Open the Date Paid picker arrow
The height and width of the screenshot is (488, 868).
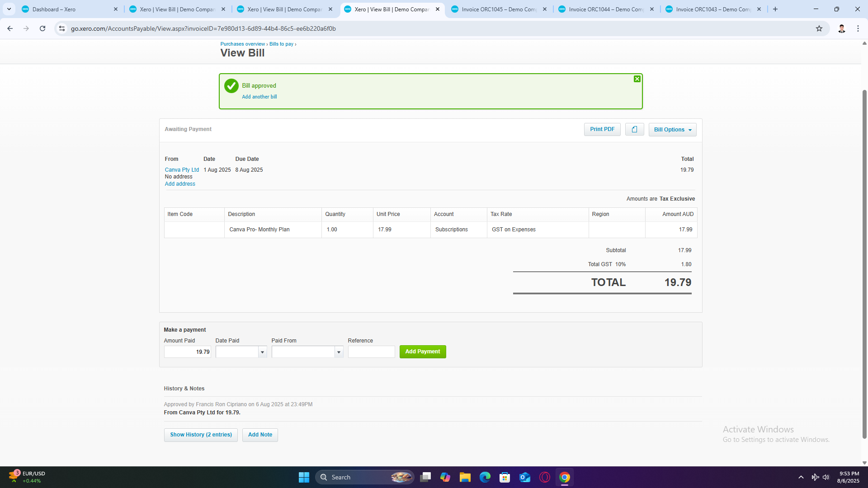pyautogui.click(x=262, y=352)
